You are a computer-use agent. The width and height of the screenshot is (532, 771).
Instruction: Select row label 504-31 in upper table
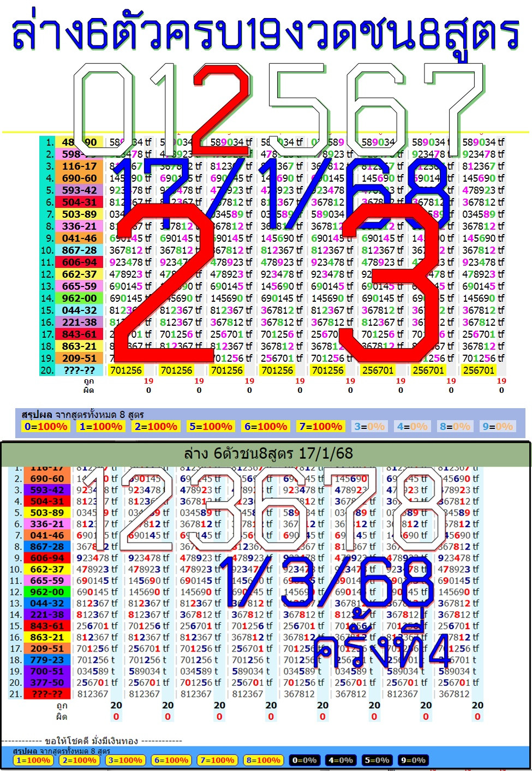click(79, 202)
